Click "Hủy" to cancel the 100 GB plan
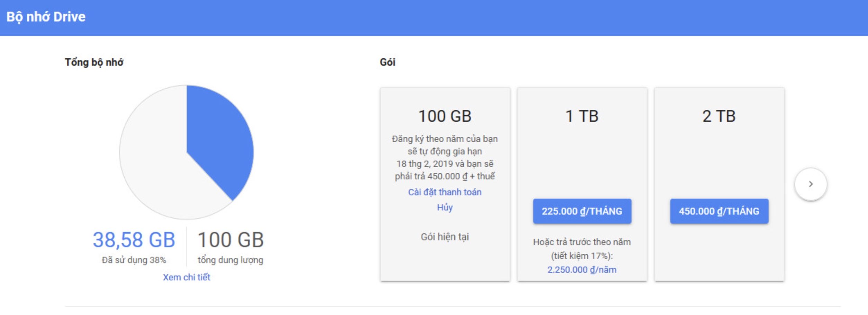This screenshot has width=868, height=315. (x=445, y=207)
